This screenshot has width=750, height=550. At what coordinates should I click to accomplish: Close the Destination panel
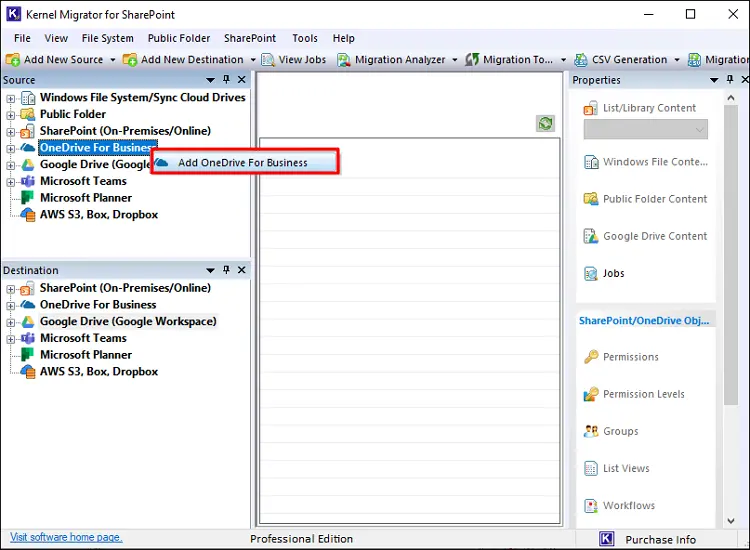(x=242, y=270)
